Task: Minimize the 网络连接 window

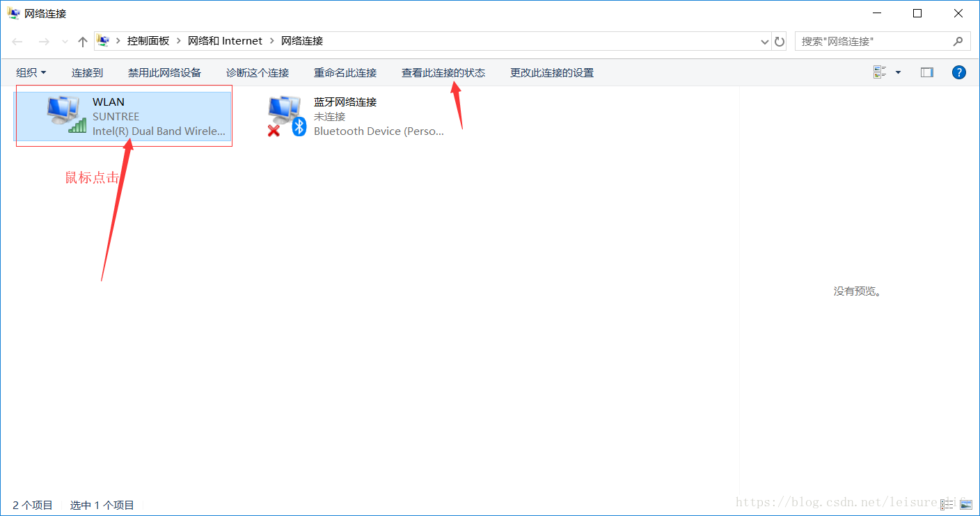Action: click(x=877, y=13)
